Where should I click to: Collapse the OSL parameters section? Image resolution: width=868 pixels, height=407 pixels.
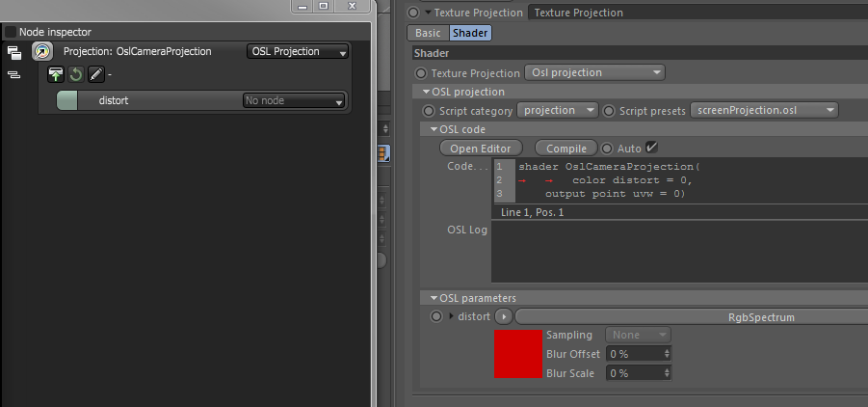click(434, 298)
